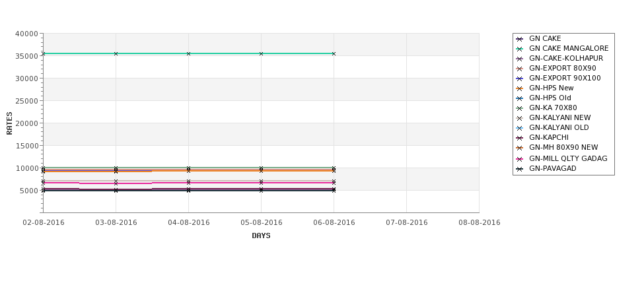
Task: Select the GN-KAPCHI legend marker
Action: pyautogui.click(x=520, y=138)
